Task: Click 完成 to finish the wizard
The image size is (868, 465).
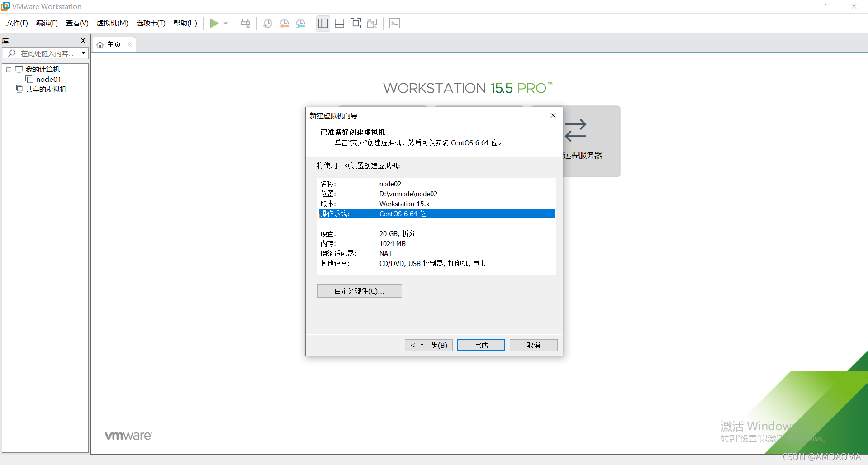Action: pos(481,345)
